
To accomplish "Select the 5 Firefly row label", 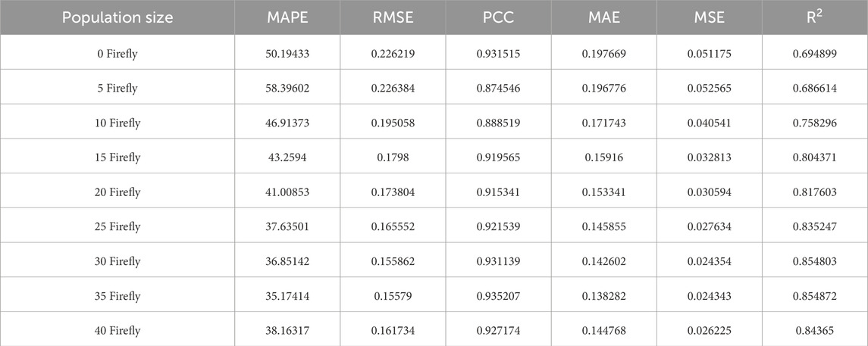I will click(117, 88).
